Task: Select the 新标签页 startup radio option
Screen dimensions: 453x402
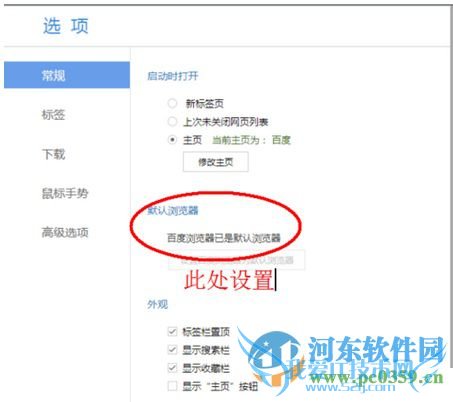Action: tap(172, 103)
